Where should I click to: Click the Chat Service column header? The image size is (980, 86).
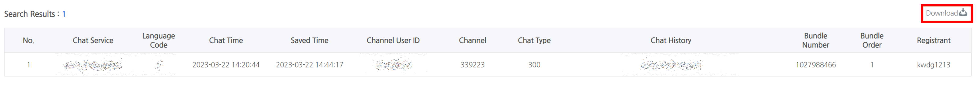tap(93, 40)
